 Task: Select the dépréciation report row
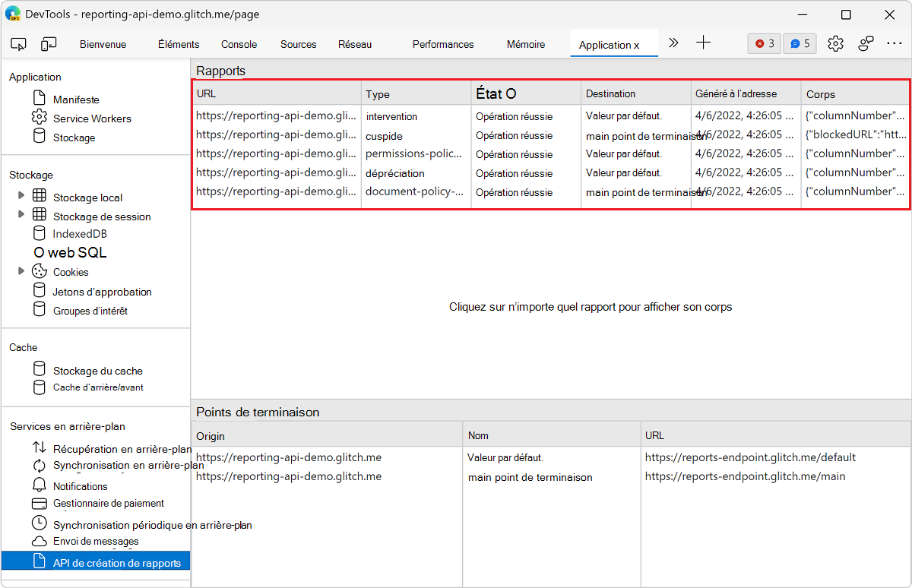(x=394, y=173)
